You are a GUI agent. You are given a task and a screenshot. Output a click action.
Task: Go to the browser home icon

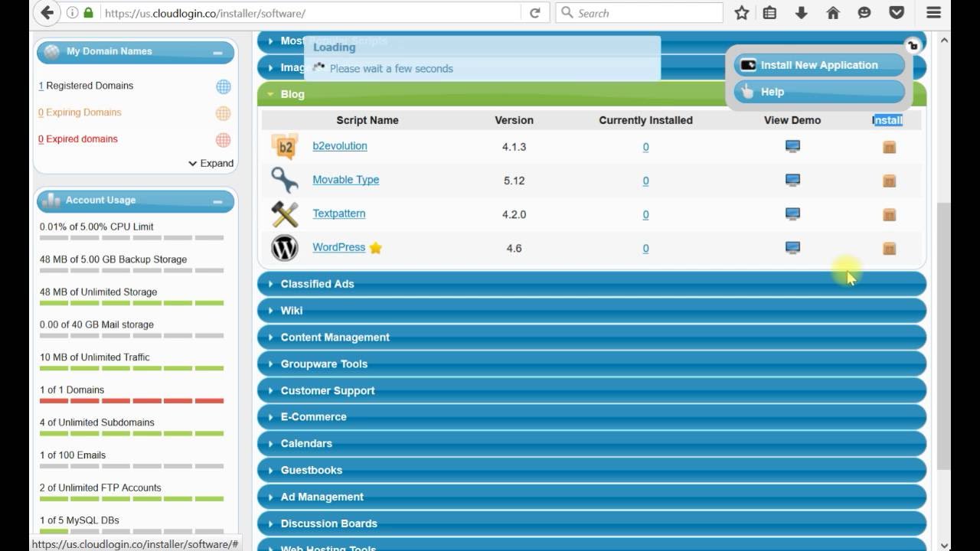[x=833, y=13]
